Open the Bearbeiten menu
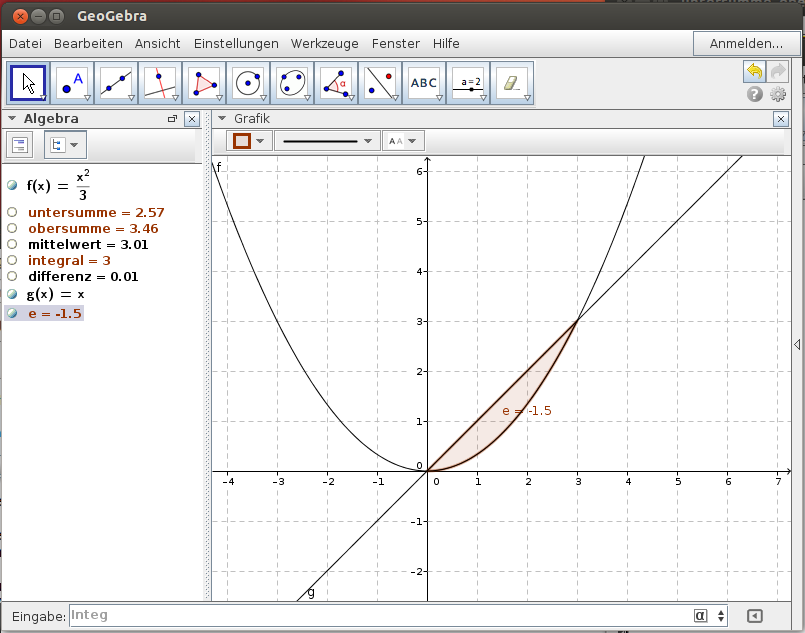Viewport: 805px width, 633px height. [88, 44]
